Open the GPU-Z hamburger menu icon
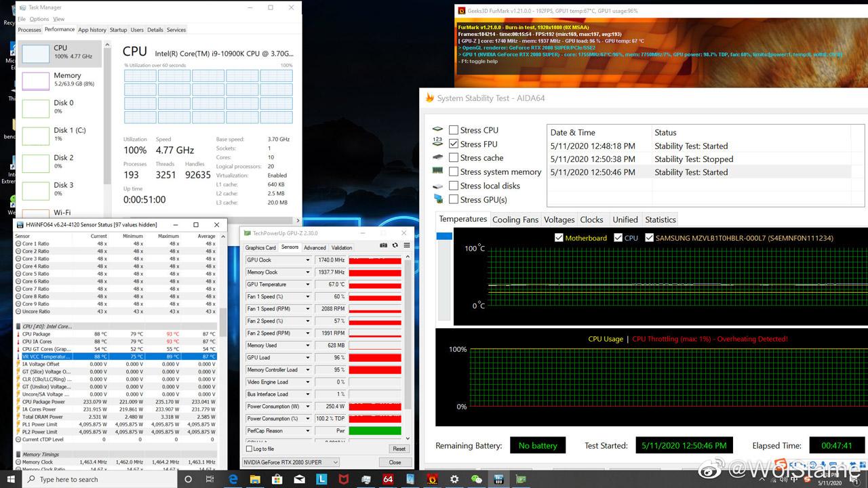This screenshot has width=868, height=488. [x=406, y=245]
